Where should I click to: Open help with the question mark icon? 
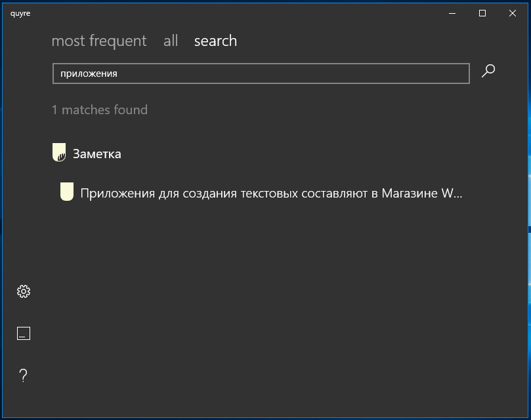coord(23,375)
